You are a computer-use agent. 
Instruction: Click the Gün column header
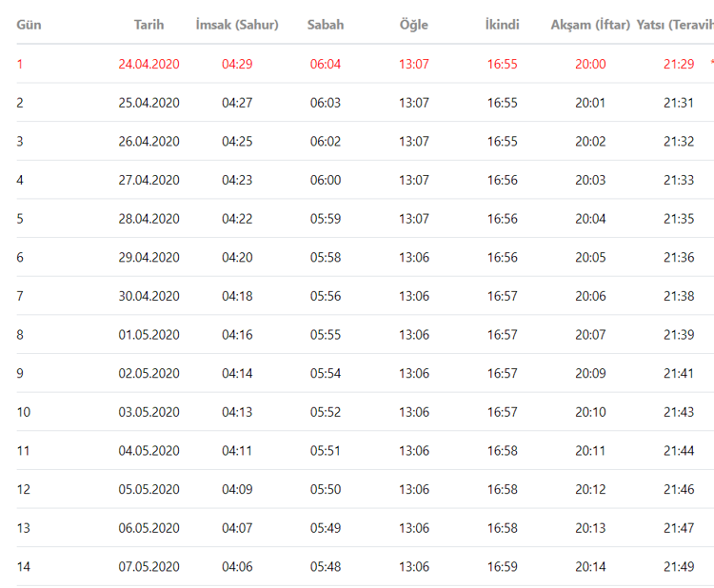tap(29, 25)
